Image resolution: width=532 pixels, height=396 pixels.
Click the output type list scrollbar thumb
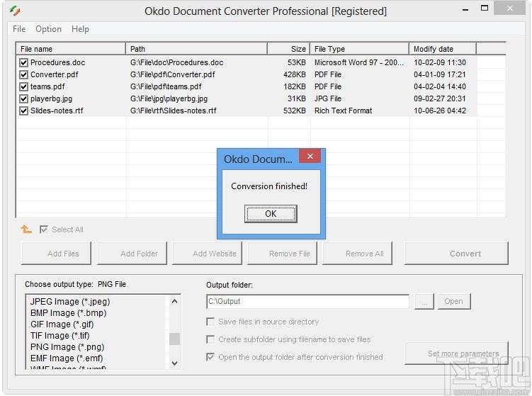[174, 339]
